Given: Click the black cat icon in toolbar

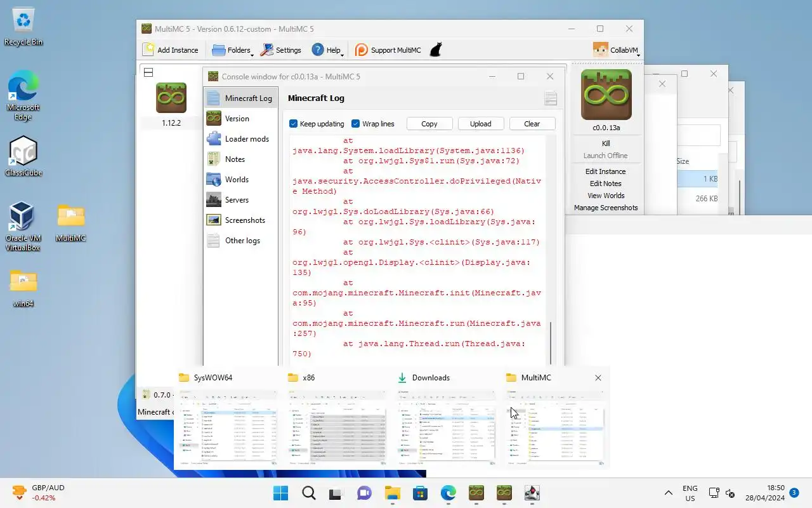Looking at the screenshot, I should coord(436,50).
